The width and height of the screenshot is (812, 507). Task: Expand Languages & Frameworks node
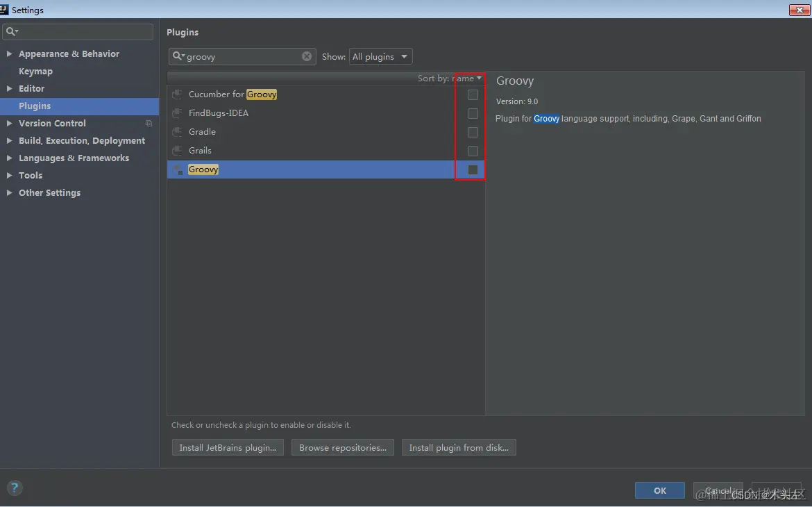click(x=9, y=158)
